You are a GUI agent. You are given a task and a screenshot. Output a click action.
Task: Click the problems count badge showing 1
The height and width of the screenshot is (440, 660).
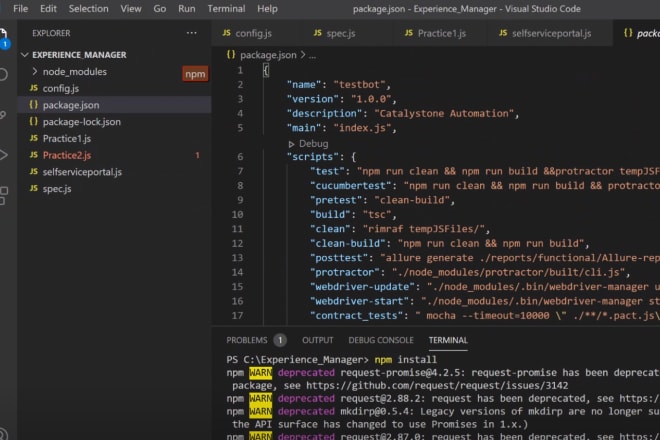pyautogui.click(x=280, y=340)
